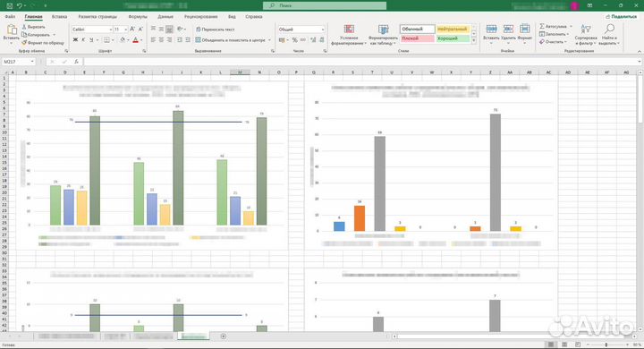Viewport: 644px width, 349px height.
Task: Open the Clear (Очистить) dropdown
Action: 553,42
